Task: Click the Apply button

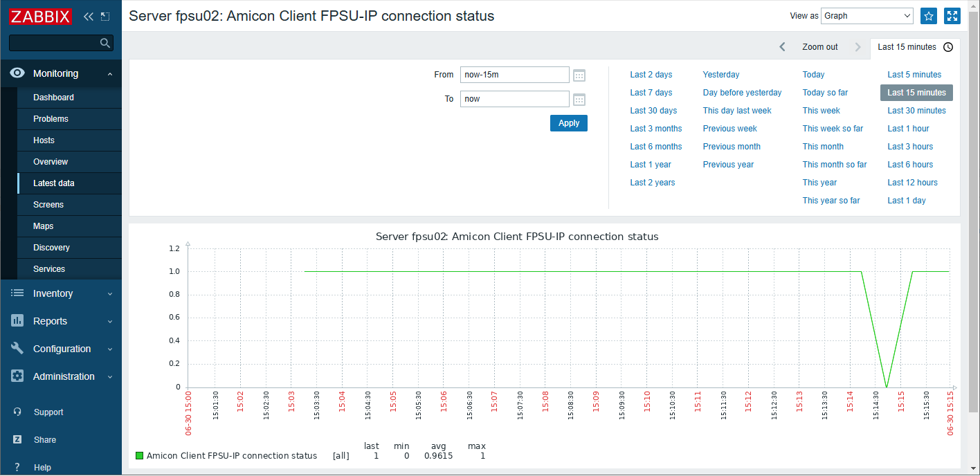Action: click(569, 123)
